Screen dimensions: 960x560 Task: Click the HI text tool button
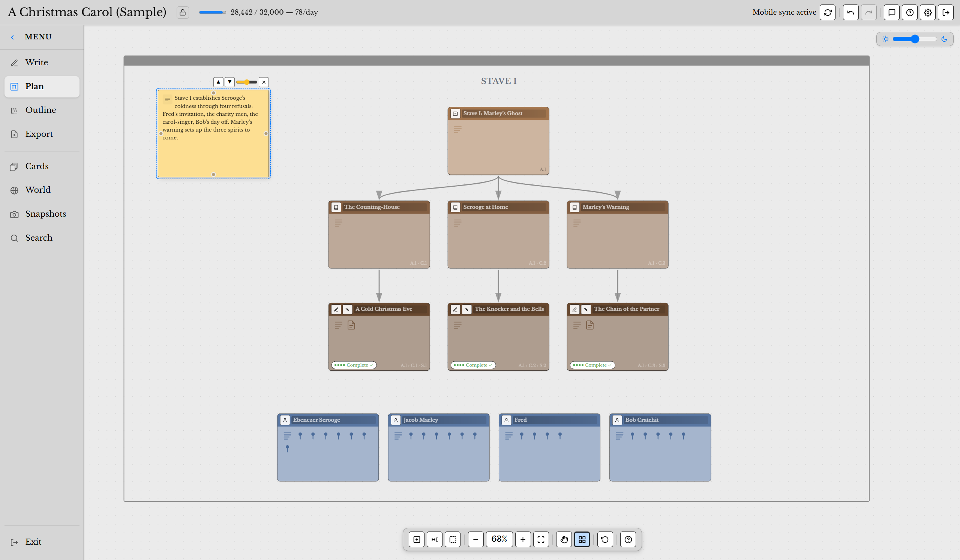(x=435, y=539)
